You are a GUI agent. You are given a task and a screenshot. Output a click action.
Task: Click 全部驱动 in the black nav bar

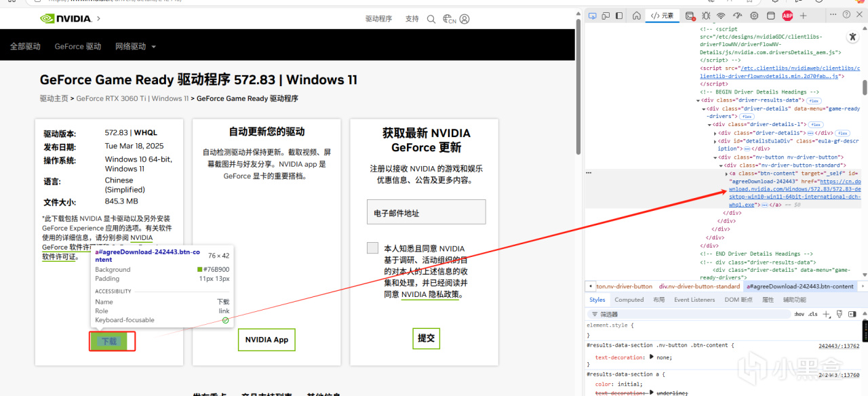25,47
